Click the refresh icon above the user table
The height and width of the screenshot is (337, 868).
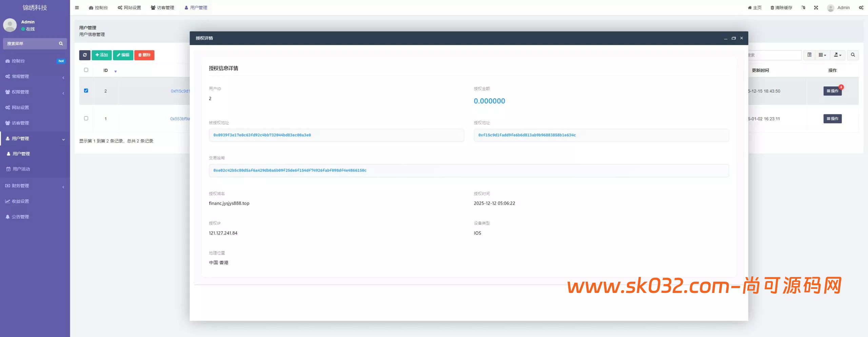tap(85, 55)
